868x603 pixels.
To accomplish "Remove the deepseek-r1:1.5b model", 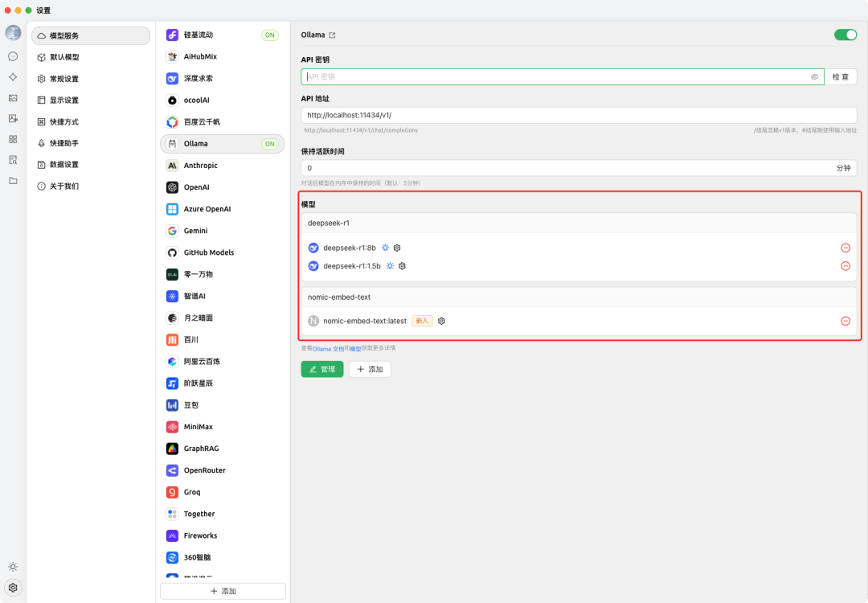I will (x=845, y=266).
